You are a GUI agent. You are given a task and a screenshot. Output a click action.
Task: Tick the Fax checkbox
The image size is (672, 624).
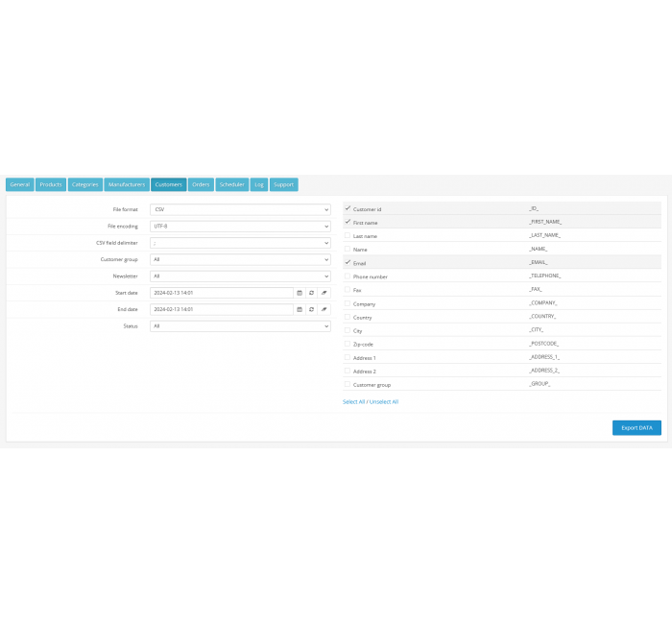pyautogui.click(x=348, y=289)
